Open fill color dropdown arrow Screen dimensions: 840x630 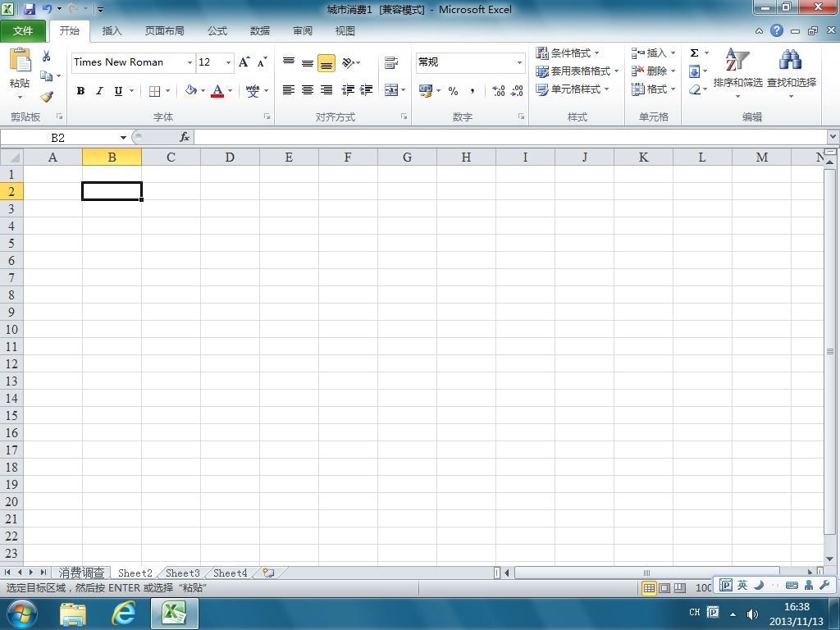(203, 91)
